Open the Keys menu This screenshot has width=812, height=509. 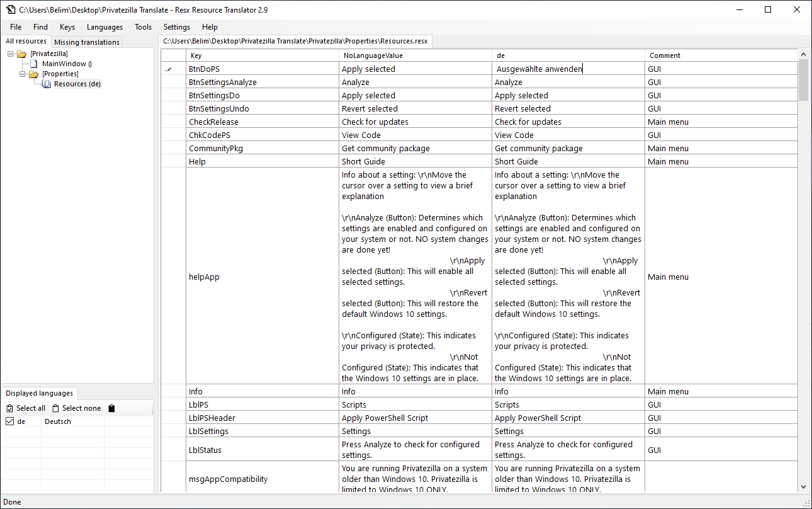(67, 27)
